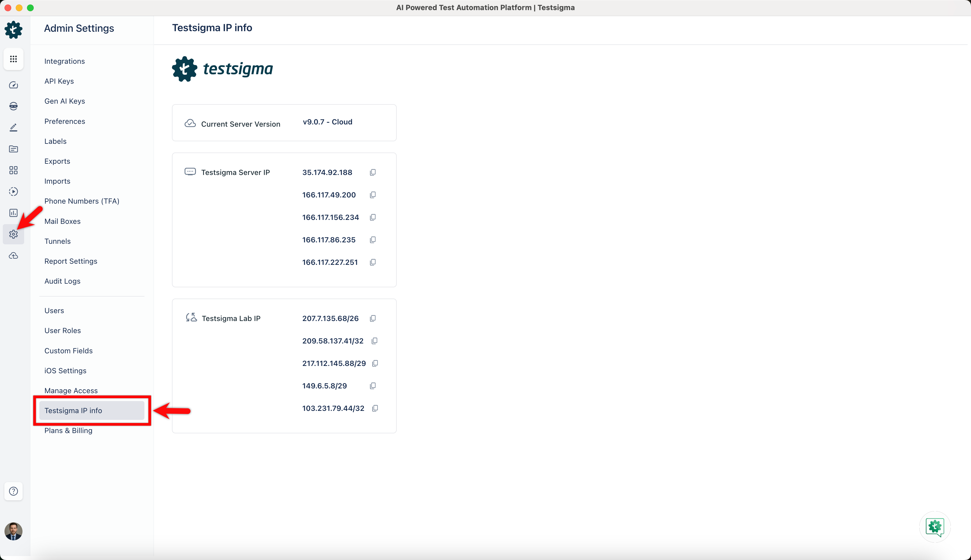
Task: Open the Imports page
Action: point(57,181)
